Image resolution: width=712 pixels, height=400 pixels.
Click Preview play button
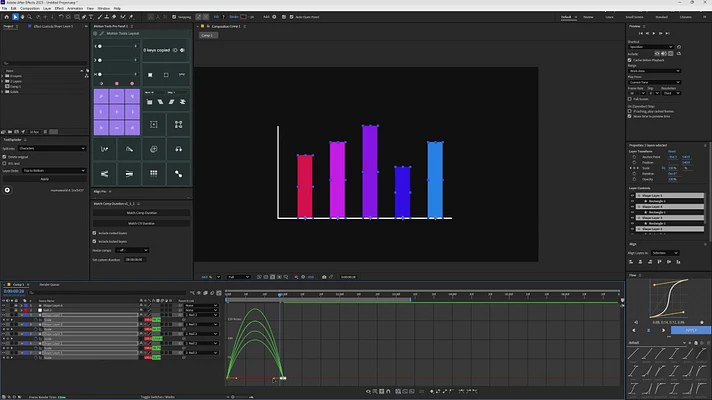click(x=654, y=33)
